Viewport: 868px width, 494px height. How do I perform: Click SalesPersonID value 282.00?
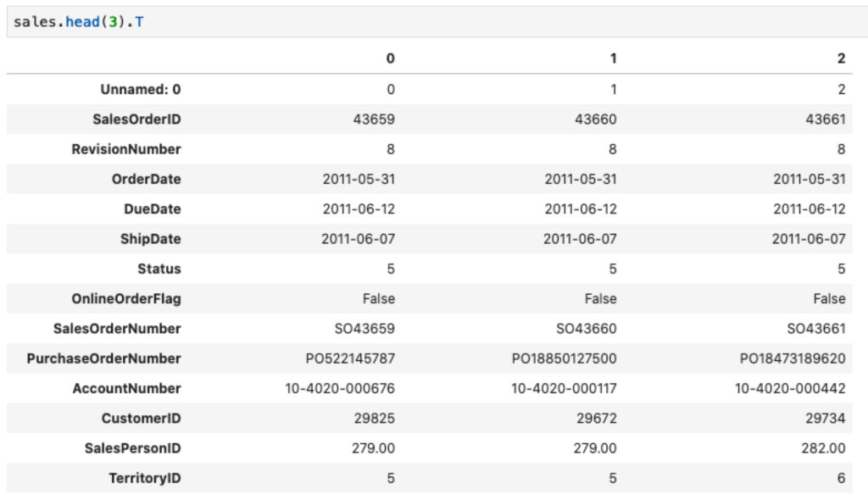point(823,448)
